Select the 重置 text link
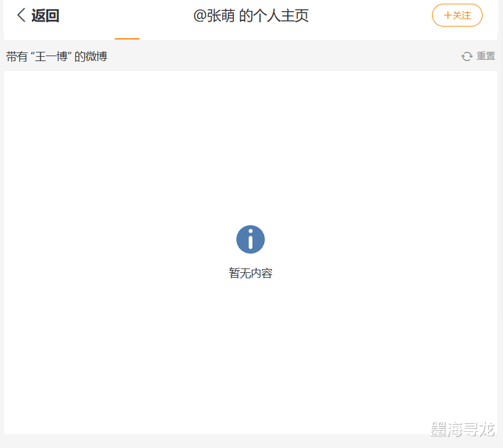The image size is (503, 448). (x=486, y=56)
